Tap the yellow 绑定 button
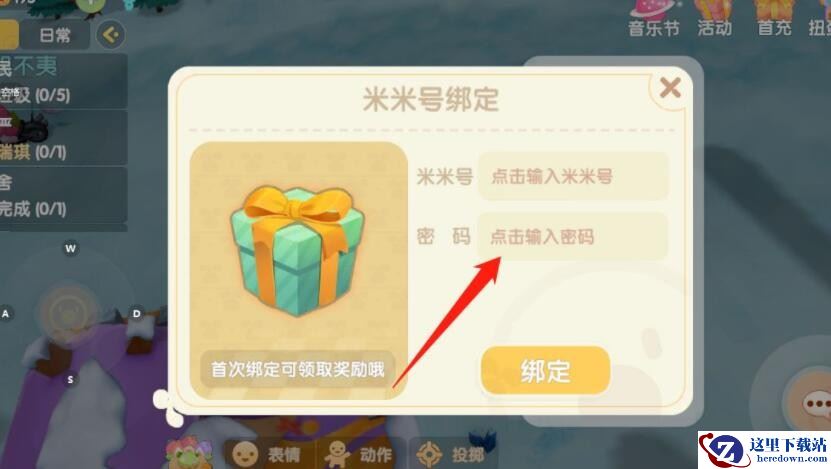This screenshot has height=469, width=831. (545, 370)
